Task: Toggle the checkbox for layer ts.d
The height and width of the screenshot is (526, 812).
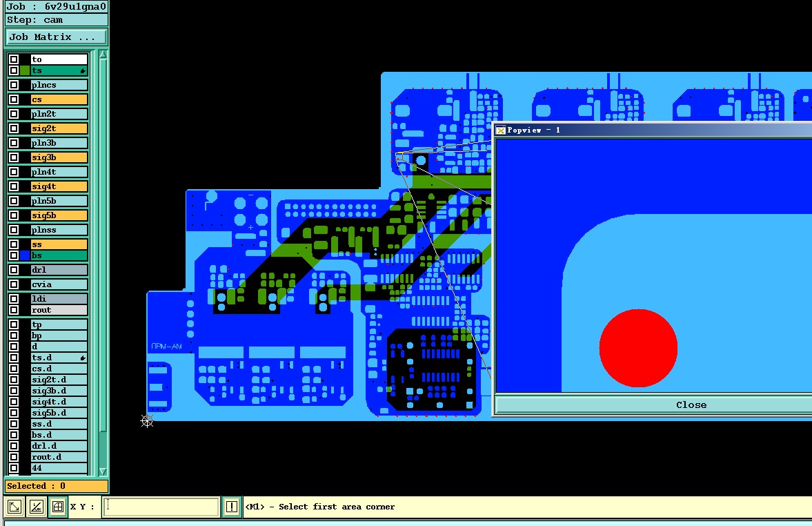Action: (14, 358)
